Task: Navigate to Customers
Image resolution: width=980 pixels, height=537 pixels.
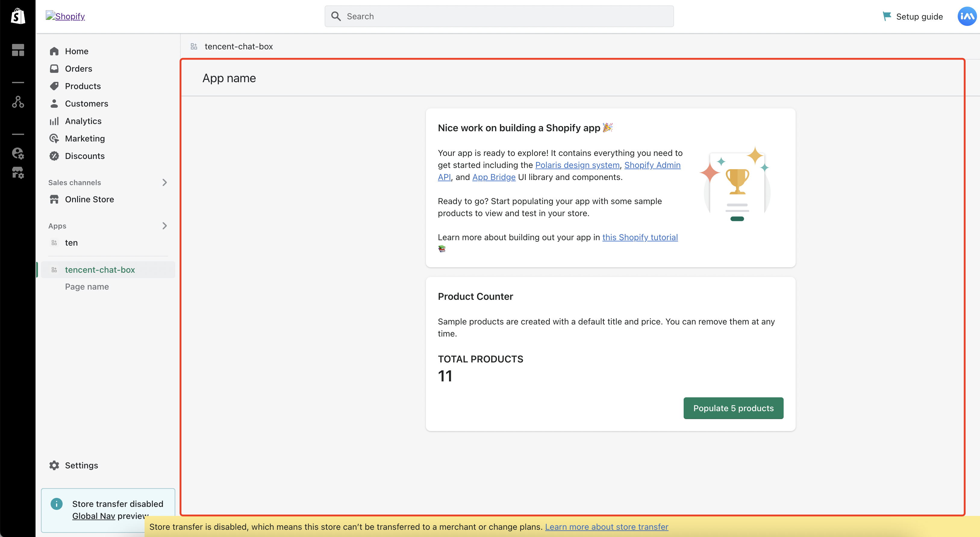Action: pyautogui.click(x=86, y=104)
